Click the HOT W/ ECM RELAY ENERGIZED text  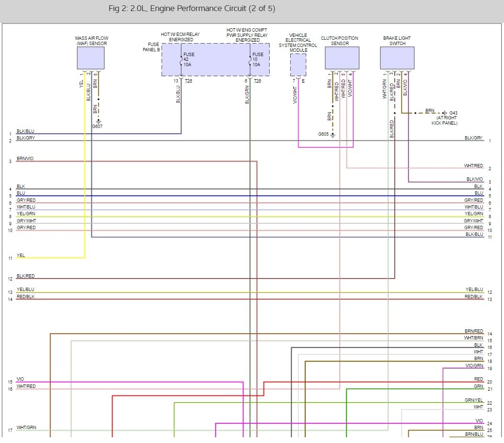click(x=180, y=36)
